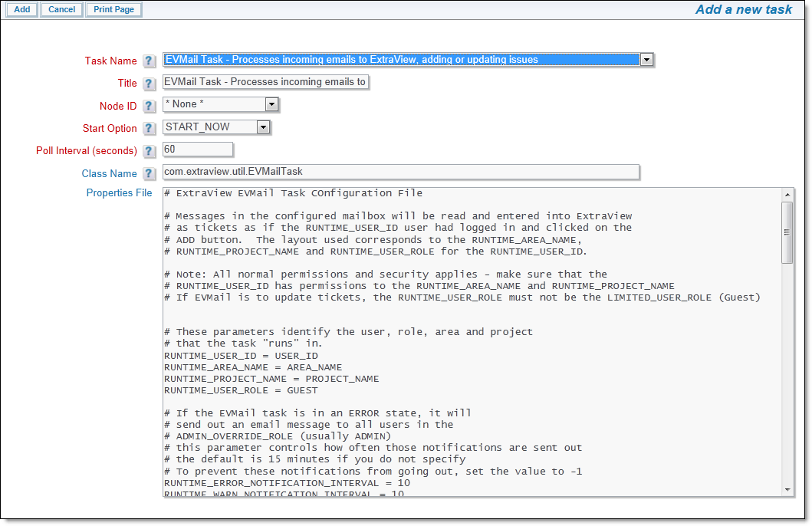Image resolution: width=812 pixels, height=526 pixels.
Task: Click '# ExtraView EVMail Task Configuration File' line
Action: [x=294, y=193]
